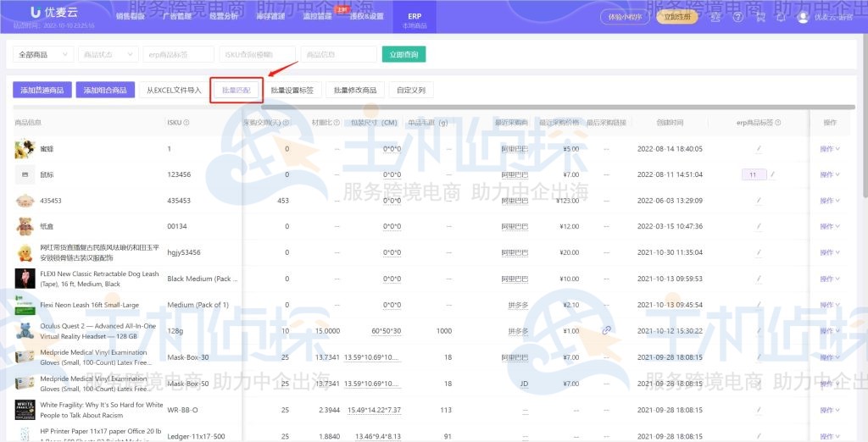The image size is (868, 442).
Task: Expand the 商品状态 dropdown
Action: click(107, 54)
